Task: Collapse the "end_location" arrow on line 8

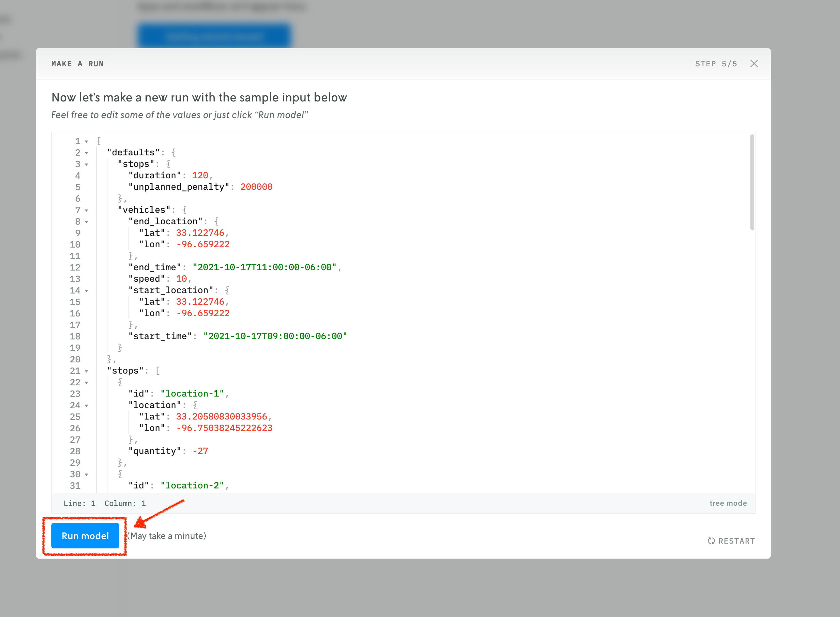Action: [x=87, y=222]
